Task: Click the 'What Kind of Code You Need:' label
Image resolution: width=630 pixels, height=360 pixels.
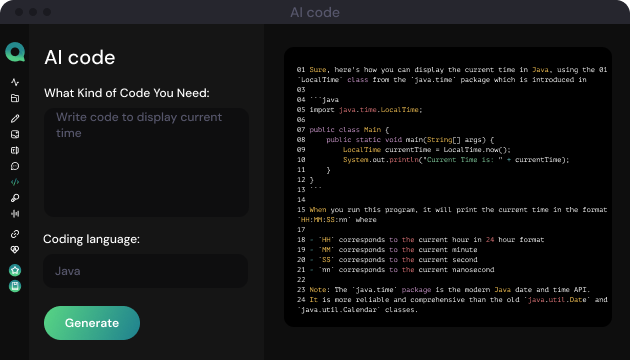Action: 127,93
